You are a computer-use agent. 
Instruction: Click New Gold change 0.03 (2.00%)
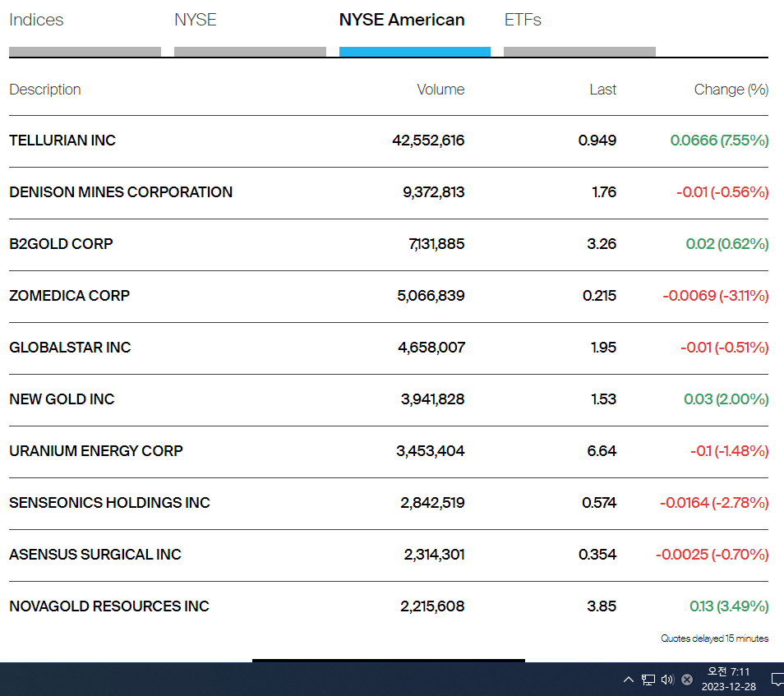[726, 399]
